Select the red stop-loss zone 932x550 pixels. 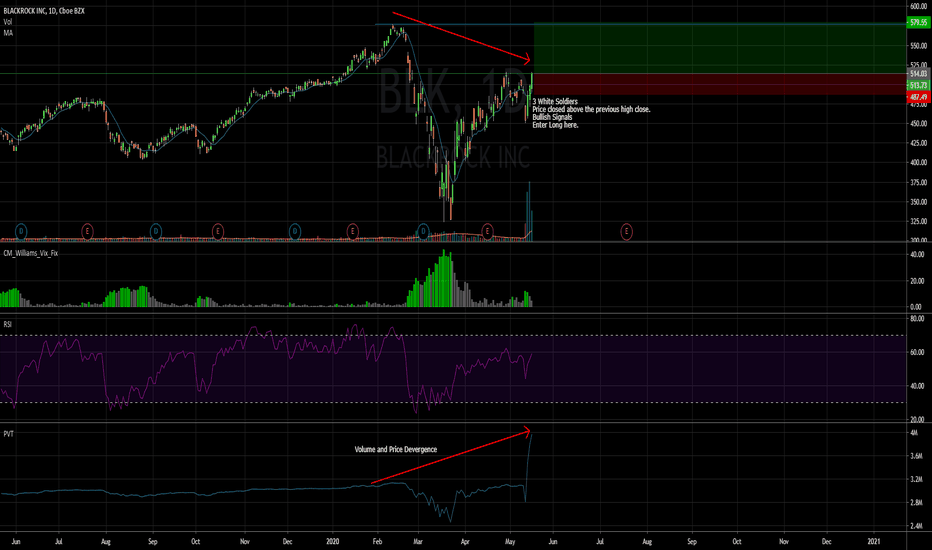click(720, 84)
